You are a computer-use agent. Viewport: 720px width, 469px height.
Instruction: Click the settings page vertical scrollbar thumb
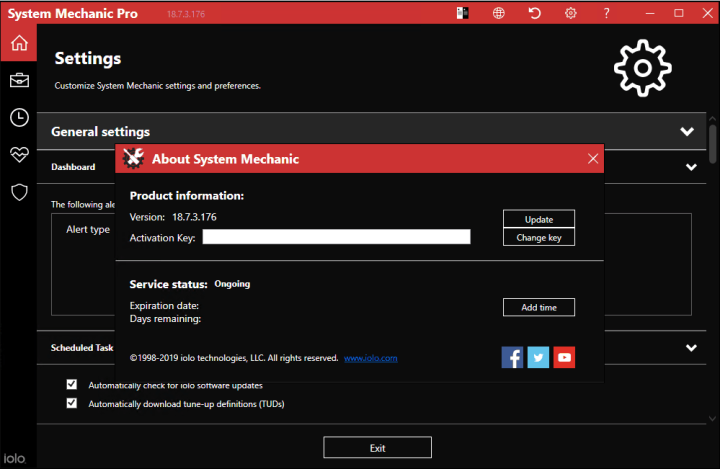click(713, 144)
